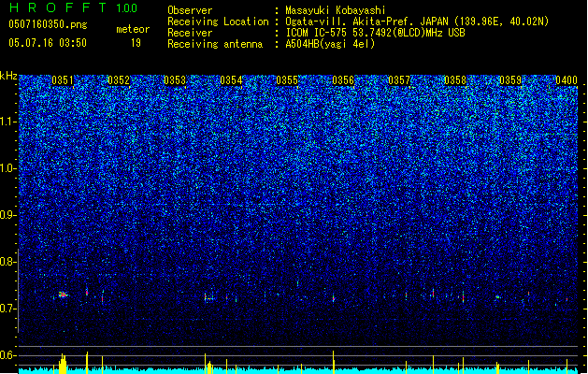This screenshot has height=374, width=588.
Task: Click the "Receiver" field label
Action: 190,33
